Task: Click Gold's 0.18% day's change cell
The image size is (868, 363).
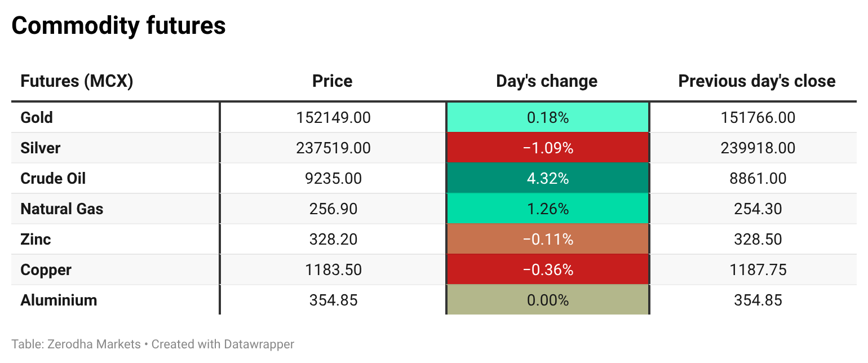Action: tap(547, 118)
